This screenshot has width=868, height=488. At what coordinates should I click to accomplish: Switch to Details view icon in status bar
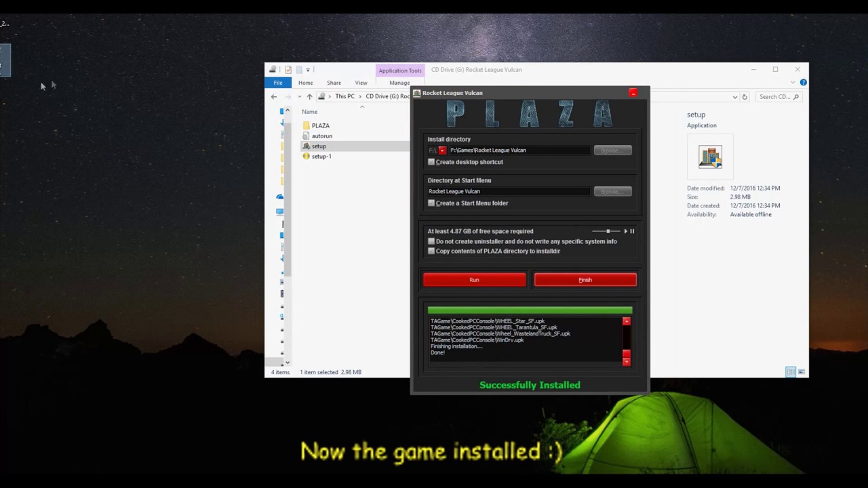(x=791, y=372)
